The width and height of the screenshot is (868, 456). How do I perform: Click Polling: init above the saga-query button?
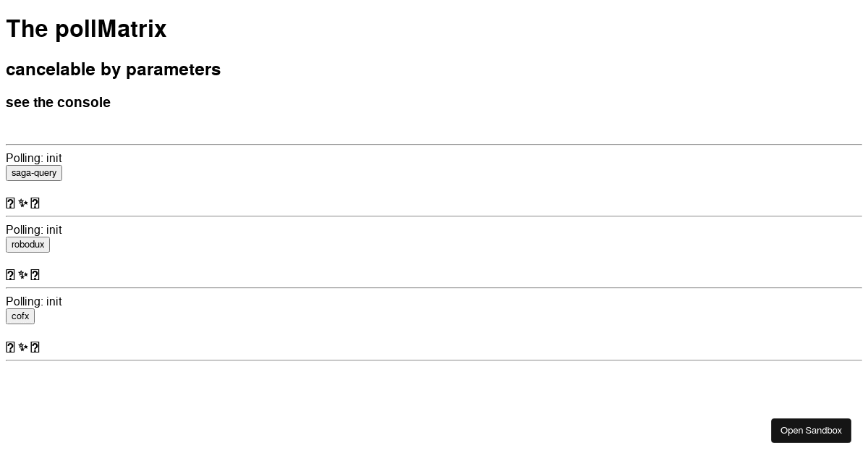point(33,158)
